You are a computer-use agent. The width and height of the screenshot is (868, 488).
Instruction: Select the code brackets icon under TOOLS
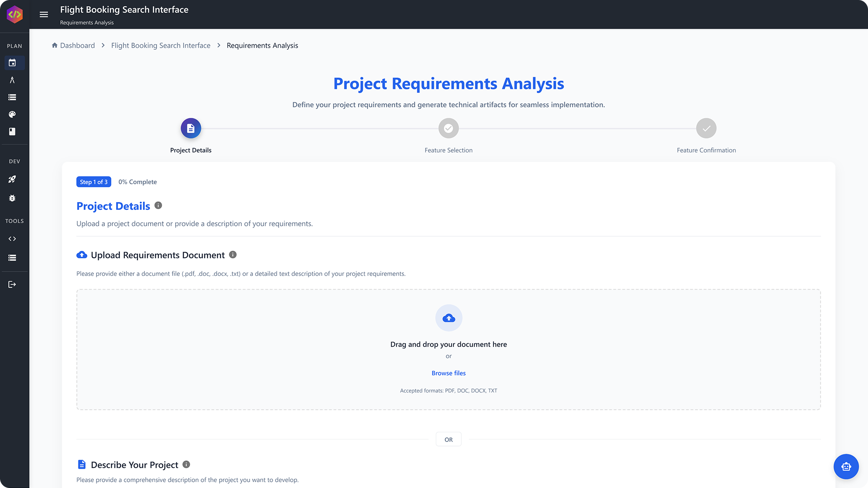[12, 239]
